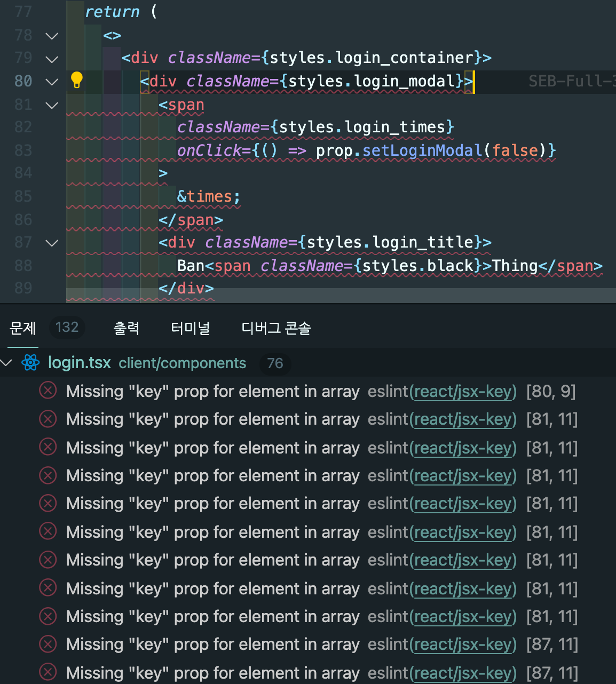Fold the login_title div at line 87
The width and height of the screenshot is (616, 684).
(x=52, y=243)
